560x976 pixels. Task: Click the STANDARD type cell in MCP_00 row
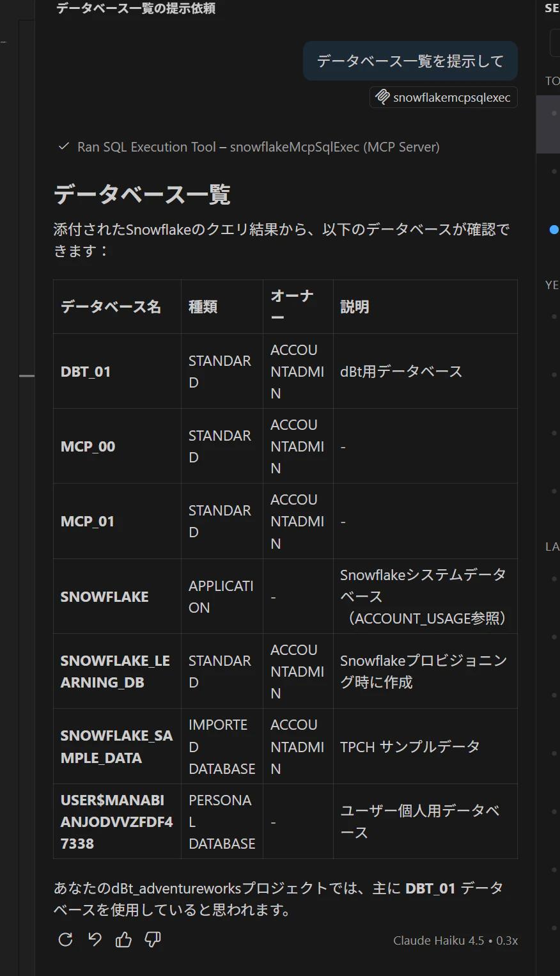[x=222, y=446]
